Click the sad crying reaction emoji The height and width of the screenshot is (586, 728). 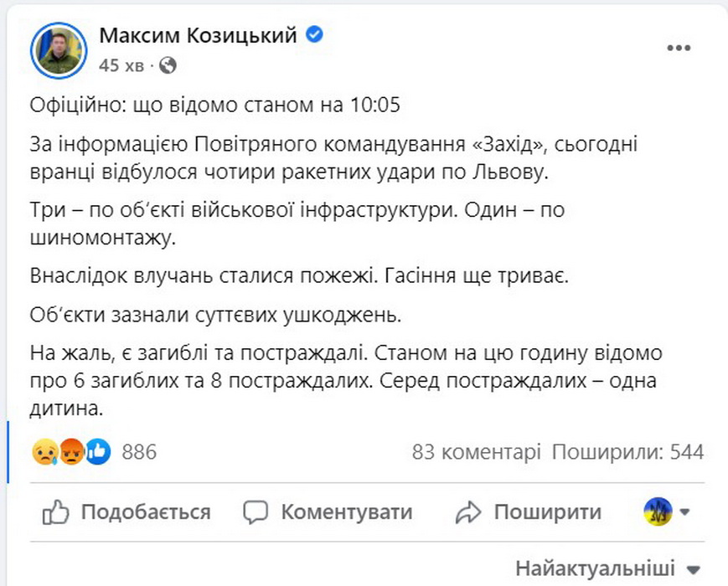(x=44, y=452)
